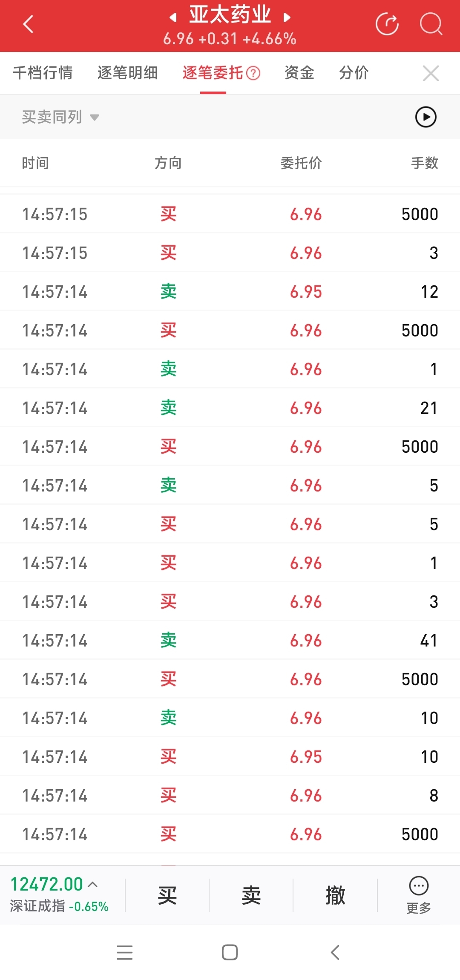Tap the 卖 button in bottom bar
Screen dimensions: 460x980
(x=251, y=895)
